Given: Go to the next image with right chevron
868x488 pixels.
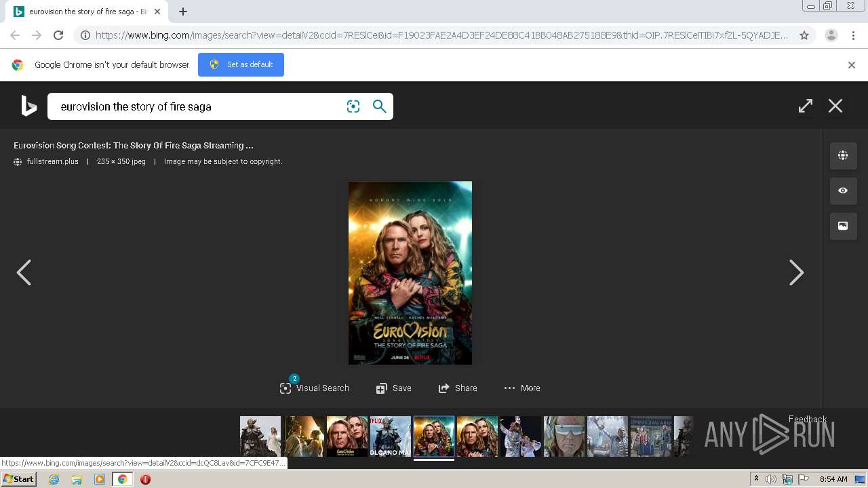Looking at the screenshot, I should (x=797, y=272).
